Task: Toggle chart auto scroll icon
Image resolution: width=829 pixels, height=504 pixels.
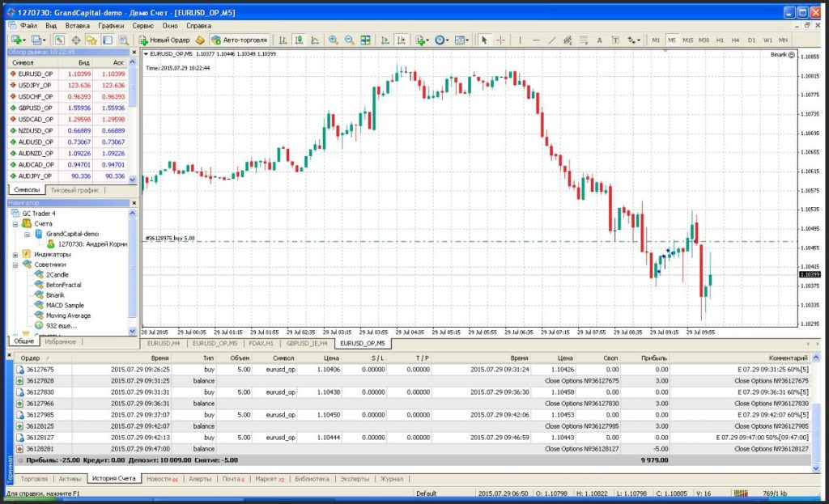Action: [x=385, y=40]
